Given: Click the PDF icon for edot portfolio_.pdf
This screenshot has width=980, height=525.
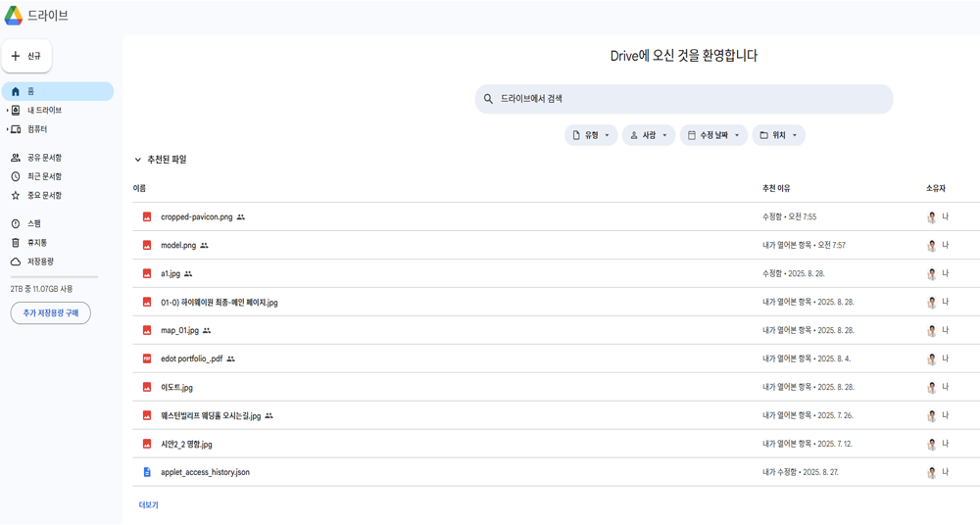Looking at the screenshot, I should pyautogui.click(x=147, y=359).
